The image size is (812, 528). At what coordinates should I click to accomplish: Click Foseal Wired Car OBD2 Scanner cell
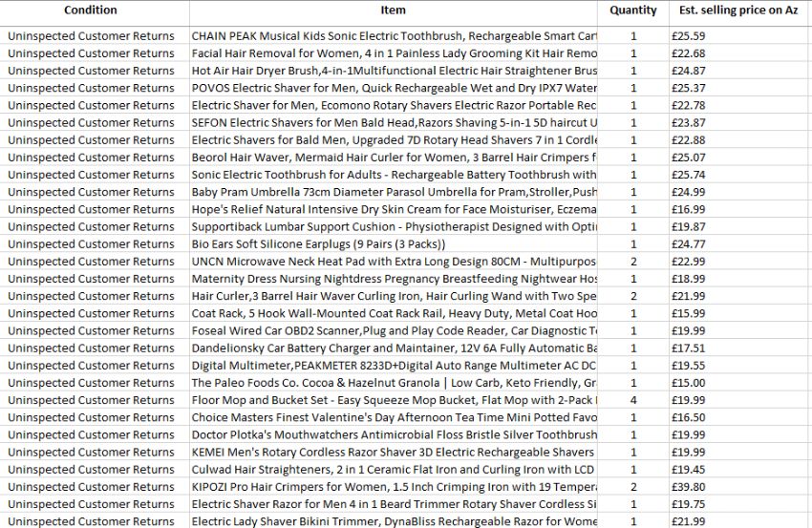(394, 330)
